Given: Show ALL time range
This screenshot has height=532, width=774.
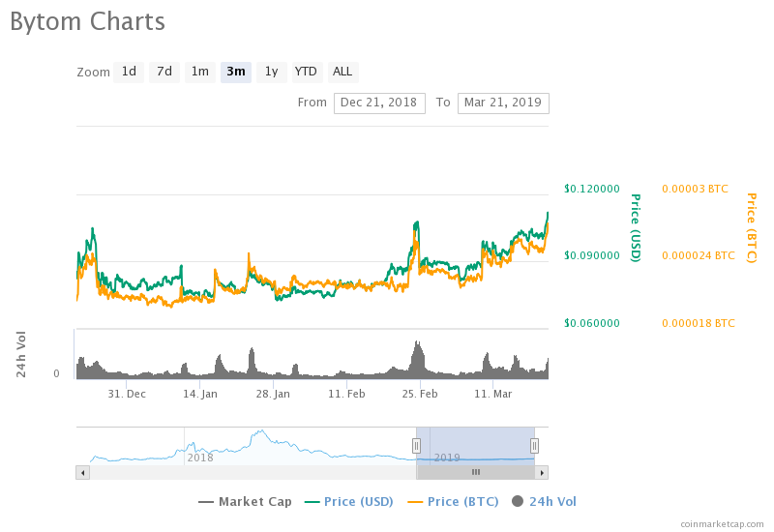Looking at the screenshot, I should tap(342, 72).
